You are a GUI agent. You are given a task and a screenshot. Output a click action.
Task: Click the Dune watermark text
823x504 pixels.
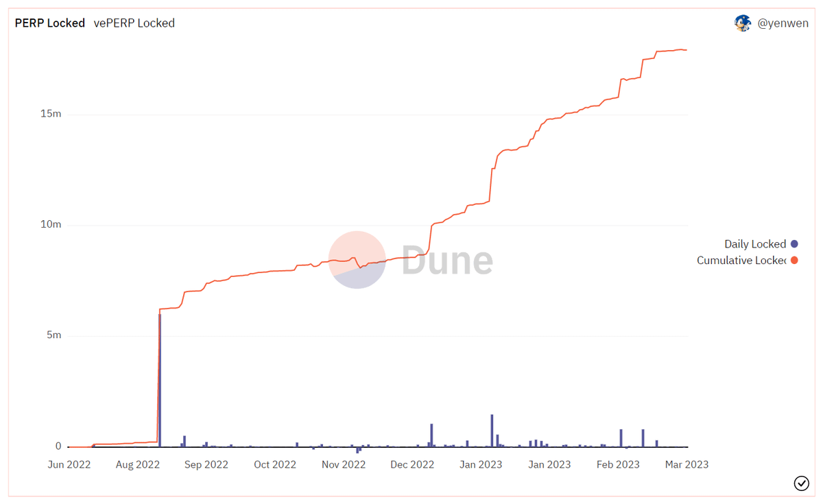(x=446, y=261)
